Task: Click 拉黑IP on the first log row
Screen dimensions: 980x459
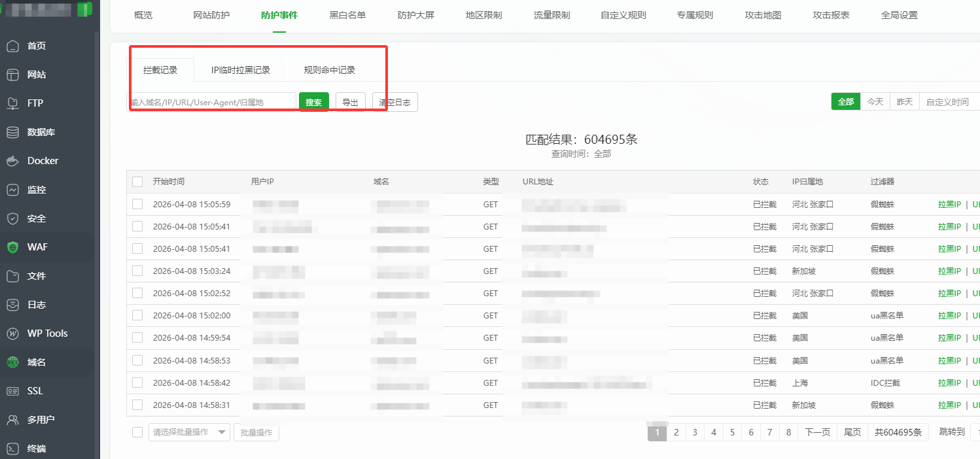Action: click(x=949, y=203)
